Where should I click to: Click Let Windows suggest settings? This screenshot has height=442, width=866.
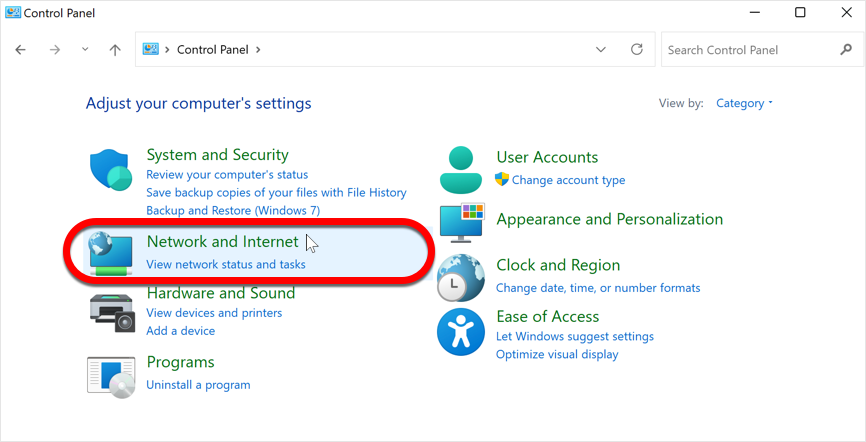pos(575,336)
